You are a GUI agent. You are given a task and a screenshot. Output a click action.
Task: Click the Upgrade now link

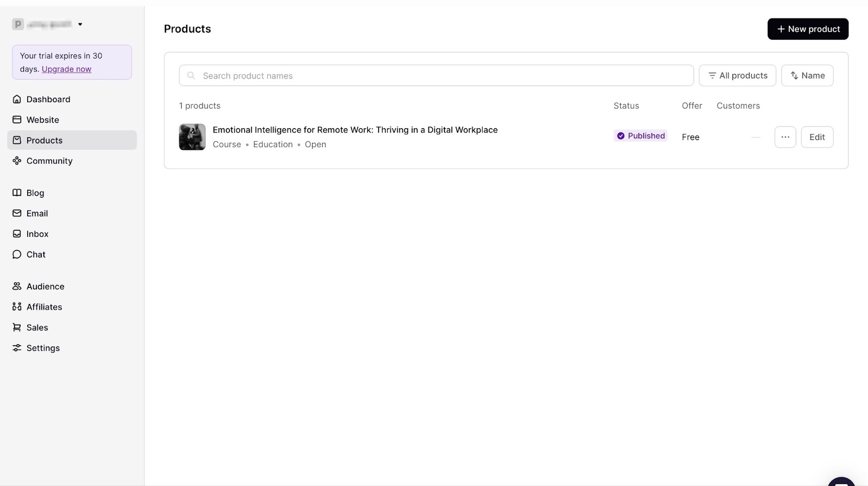[x=67, y=70]
